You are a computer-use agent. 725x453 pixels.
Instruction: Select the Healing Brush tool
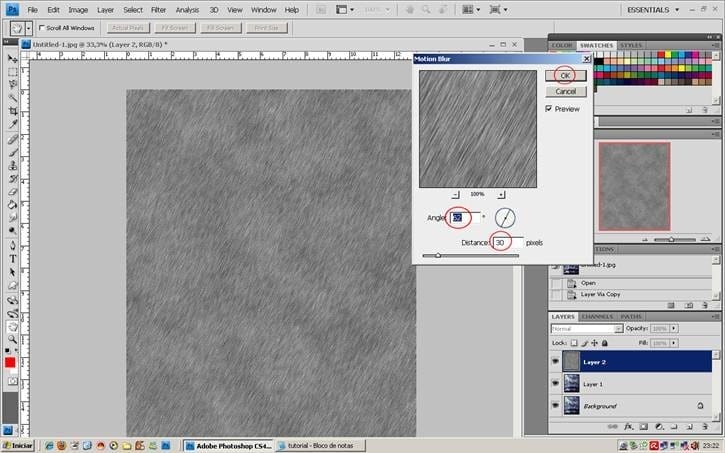coord(12,140)
